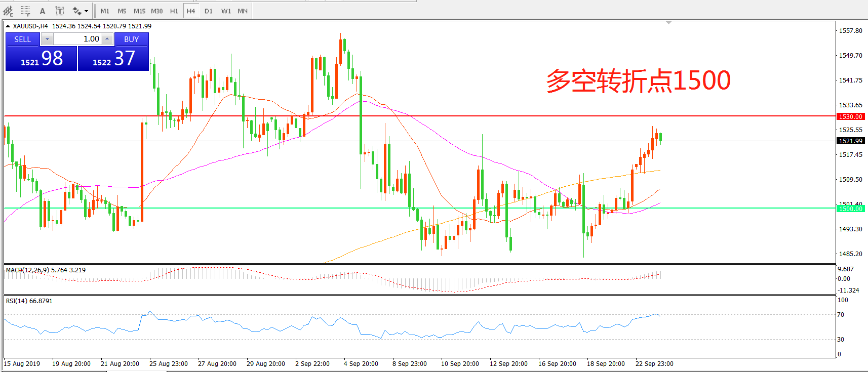Switch to the MN monthly timeframe
The height and width of the screenshot is (372, 868).
point(243,11)
